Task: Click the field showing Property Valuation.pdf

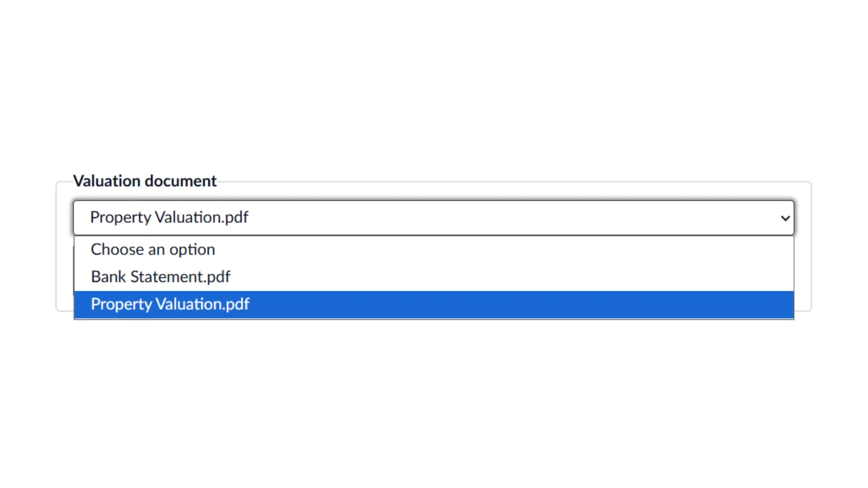Action: [433, 218]
